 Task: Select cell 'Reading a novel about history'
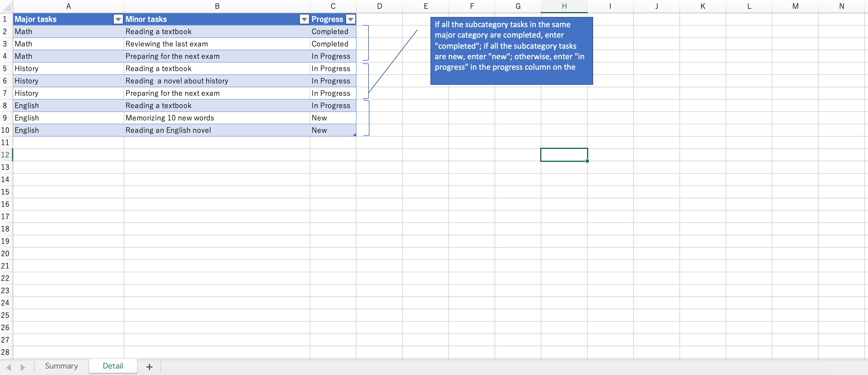pos(217,81)
